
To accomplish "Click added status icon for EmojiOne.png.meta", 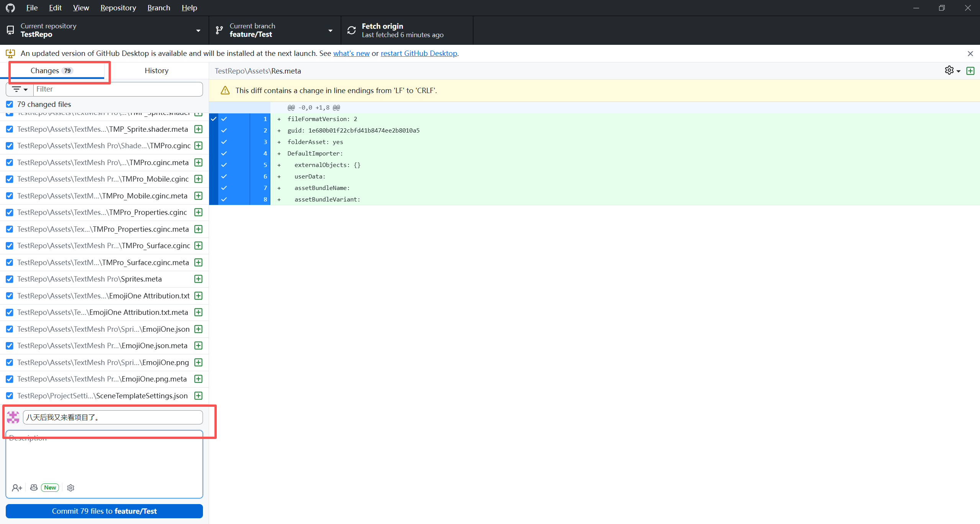I will tap(198, 379).
